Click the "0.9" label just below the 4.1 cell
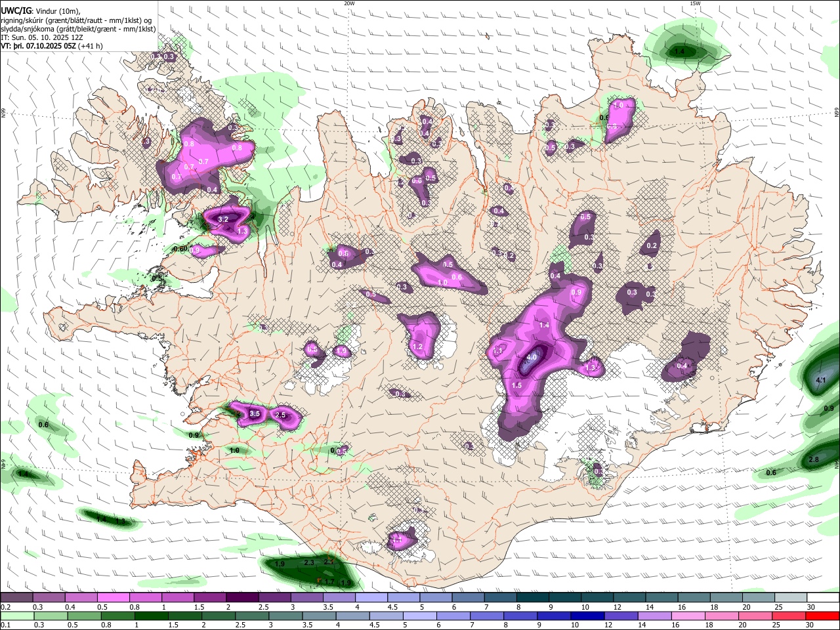 (x=829, y=409)
